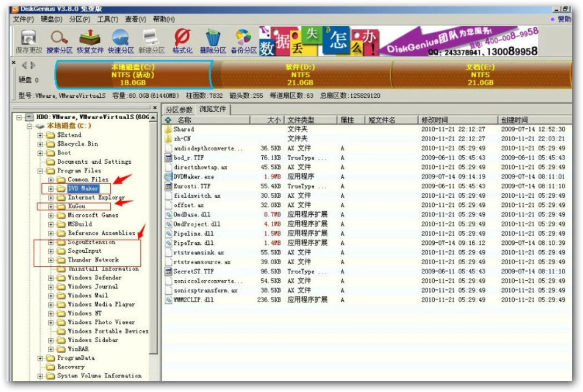Open the Disk (硬盘) menu
The height and width of the screenshot is (392, 583).
(52, 19)
